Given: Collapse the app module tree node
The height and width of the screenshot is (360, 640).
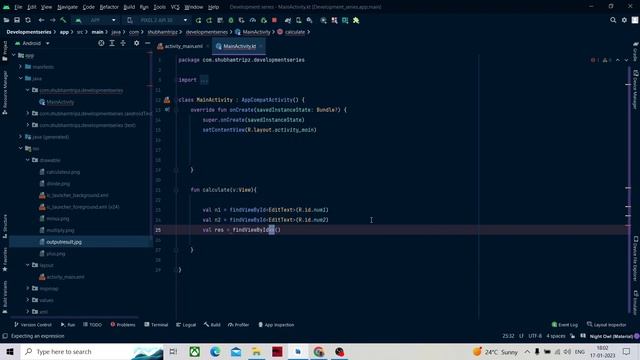Looking at the screenshot, I should click(13, 55).
